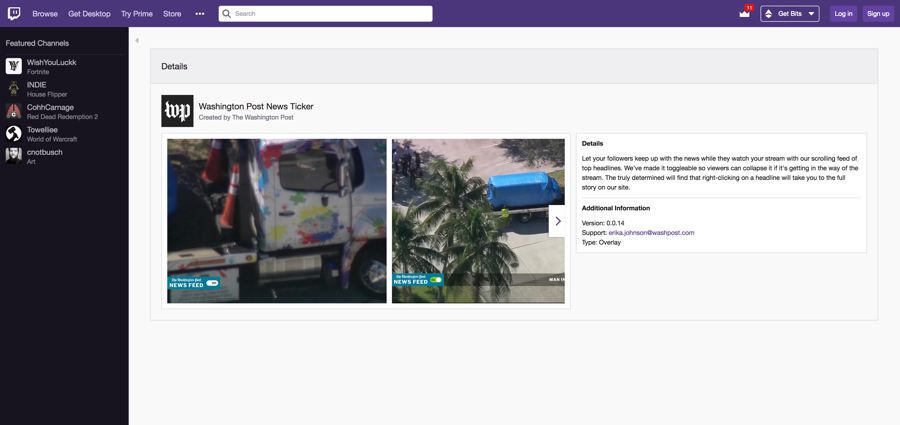Click the Washington Post wp logo
This screenshot has height=425, width=900.
(x=177, y=111)
